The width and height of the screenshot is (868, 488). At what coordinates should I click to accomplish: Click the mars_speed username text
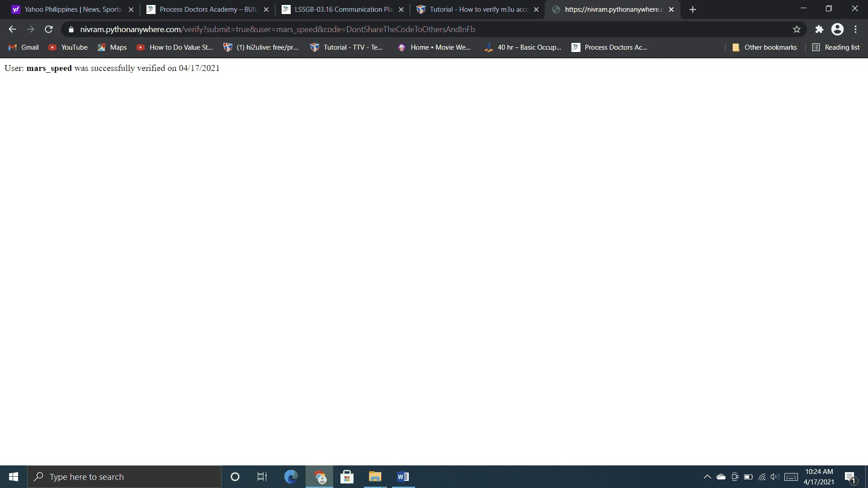click(49, 68)
